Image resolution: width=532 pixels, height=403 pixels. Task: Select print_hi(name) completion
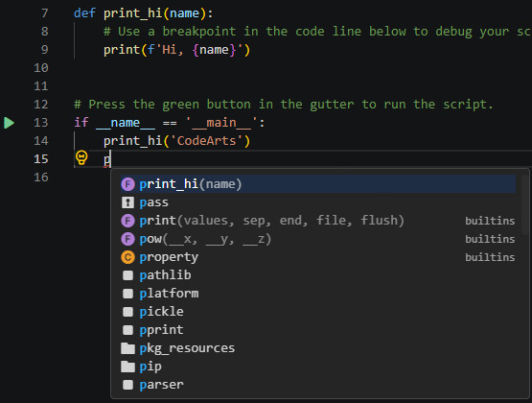318,184
